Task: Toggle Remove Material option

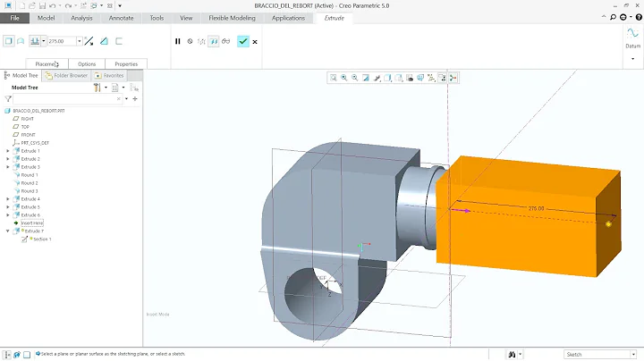Action: tap(104, 41)
